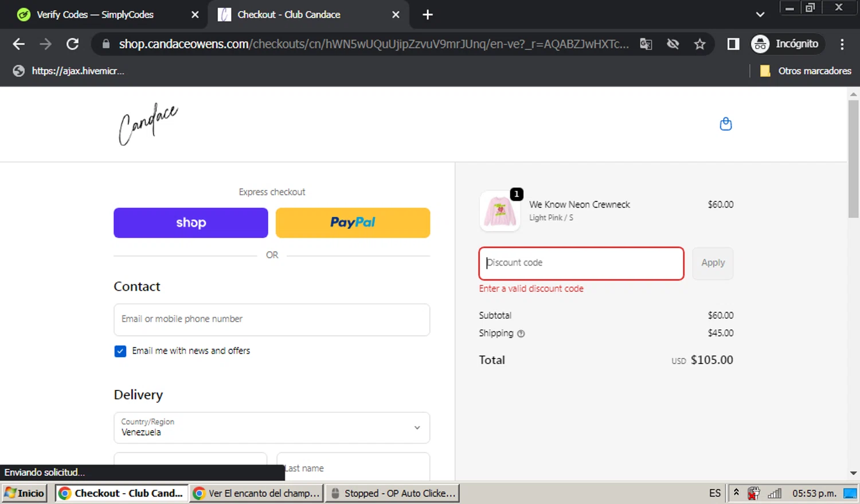The width and height of the screenshot is (860, 504).
Task: Click the Light Pink / S variant text
Action: [x=551, y=218]
